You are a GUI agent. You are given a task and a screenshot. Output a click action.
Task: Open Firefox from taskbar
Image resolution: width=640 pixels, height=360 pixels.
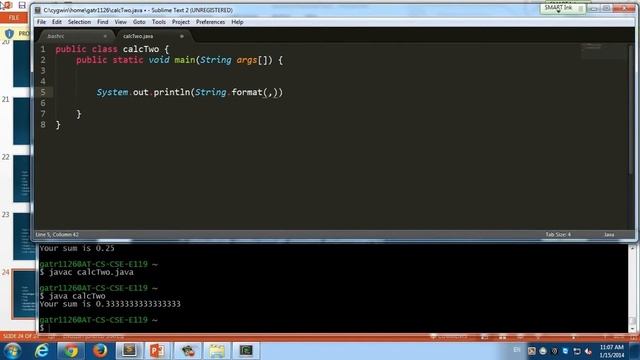[100, 351]
